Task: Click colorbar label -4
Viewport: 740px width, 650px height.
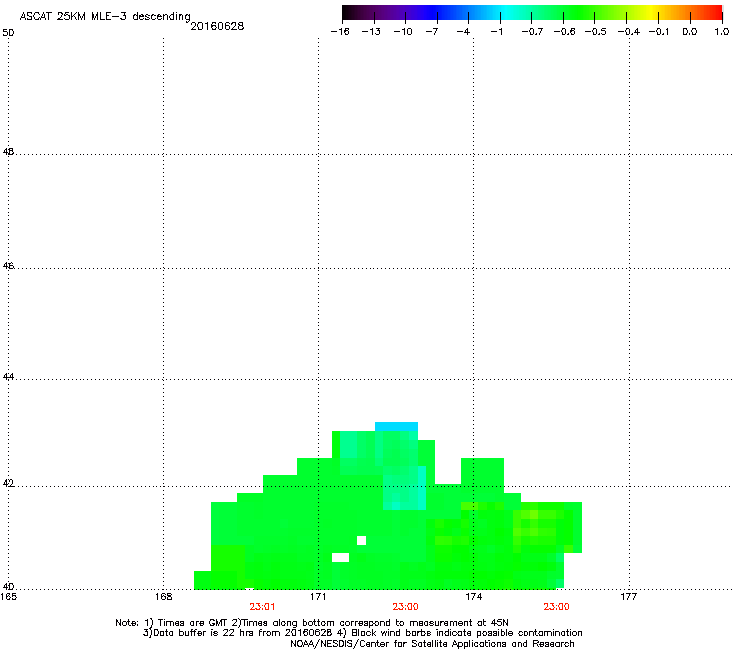Action: pos(463,32)
